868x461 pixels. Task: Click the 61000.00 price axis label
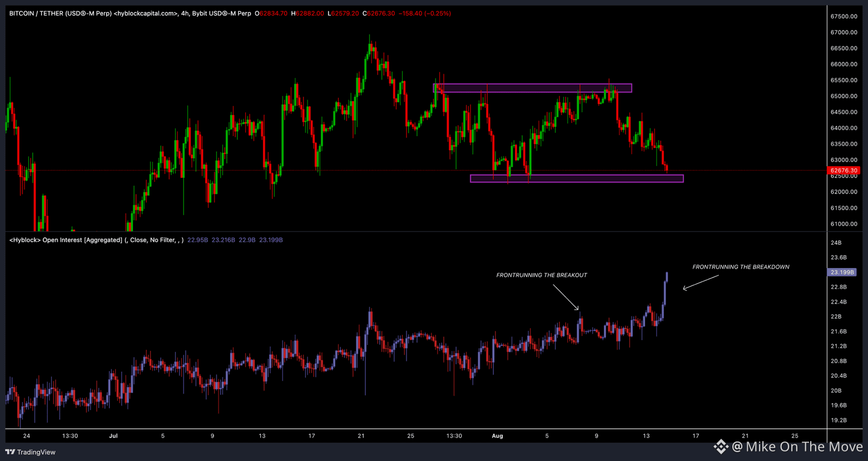pyautogui.click(x=844, y=224)
